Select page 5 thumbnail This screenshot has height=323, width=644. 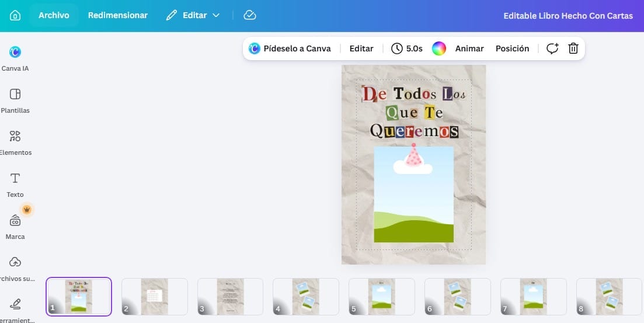(381, 297)
